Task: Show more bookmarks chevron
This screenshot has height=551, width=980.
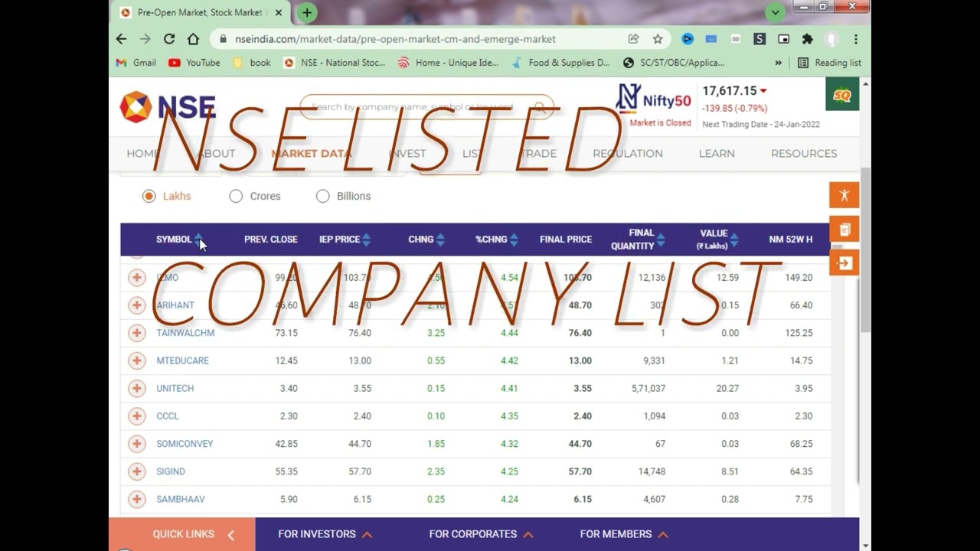Action: coord(779,63)
